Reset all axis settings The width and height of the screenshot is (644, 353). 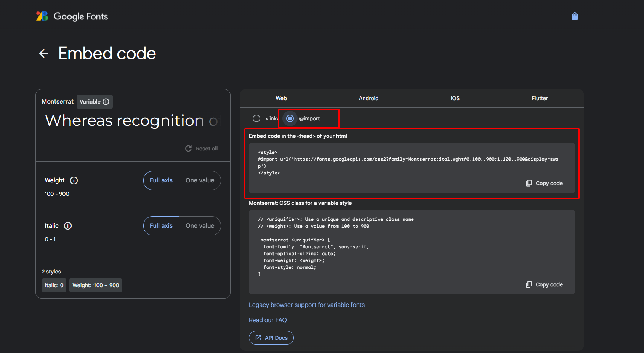[202, 149]
